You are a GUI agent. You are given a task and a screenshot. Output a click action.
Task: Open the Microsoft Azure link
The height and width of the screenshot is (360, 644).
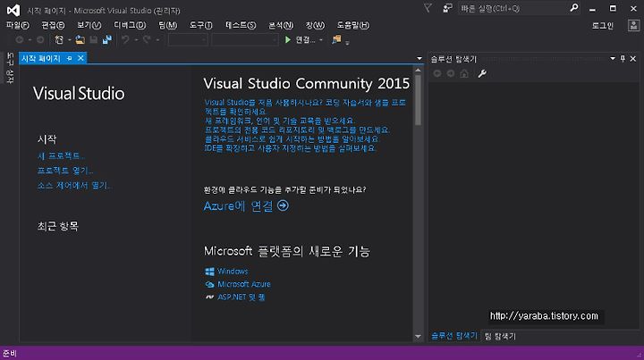244,284
